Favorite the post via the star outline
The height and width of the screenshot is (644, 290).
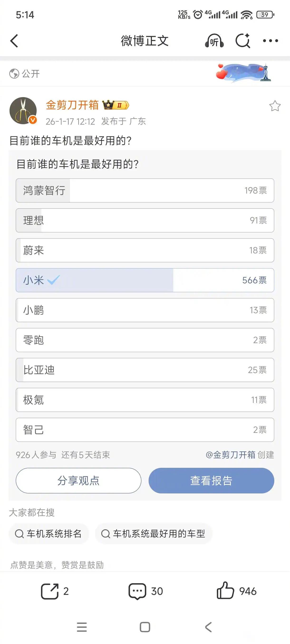click(x=275, y=106)
